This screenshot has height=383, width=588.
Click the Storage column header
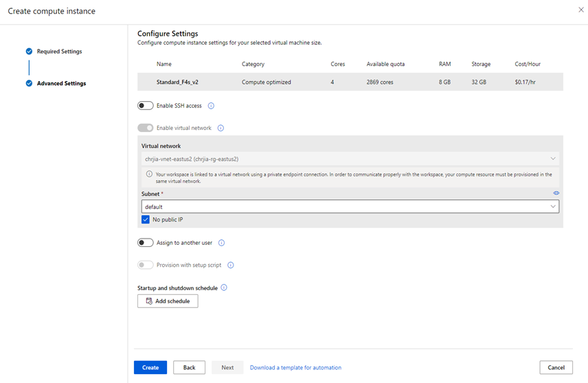point(481,64)
